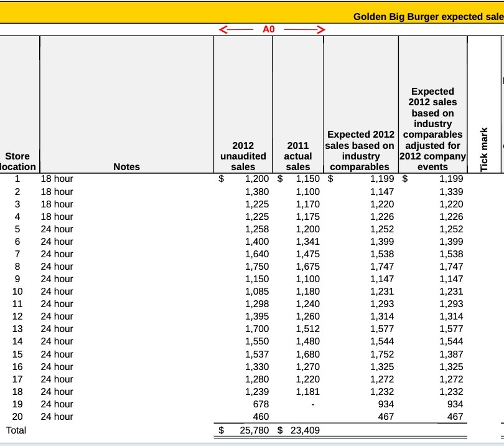
Task: Select store 13 2011 actual sales 1,512
Action: 307,328
